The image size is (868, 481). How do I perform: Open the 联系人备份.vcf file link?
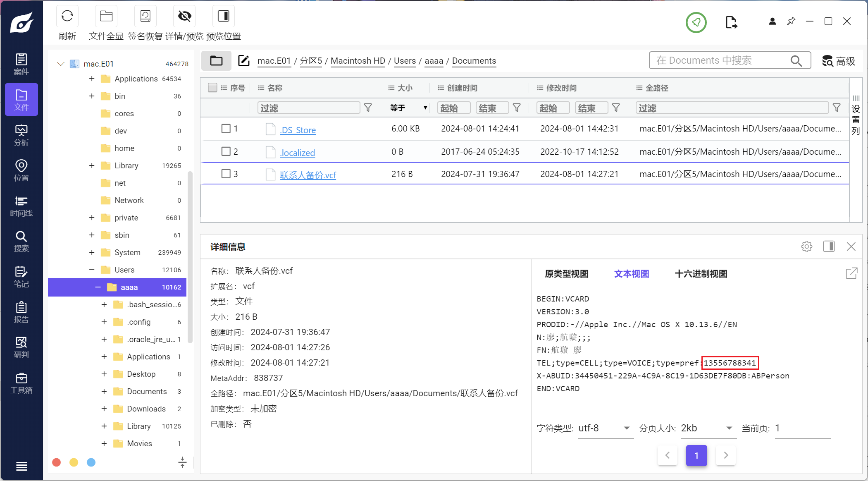pos(308,175)
